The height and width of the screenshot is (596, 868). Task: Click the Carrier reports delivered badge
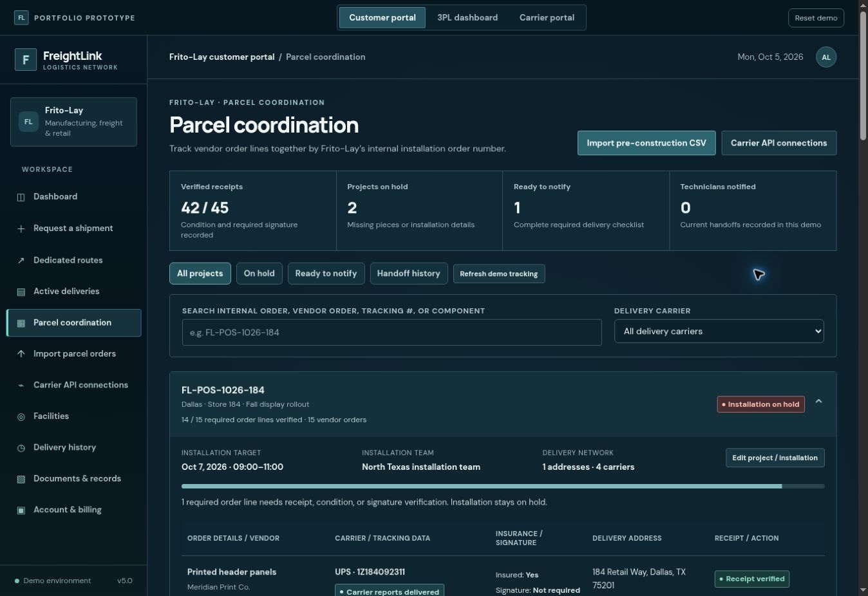pyautogui.click(x=389, y=591)
